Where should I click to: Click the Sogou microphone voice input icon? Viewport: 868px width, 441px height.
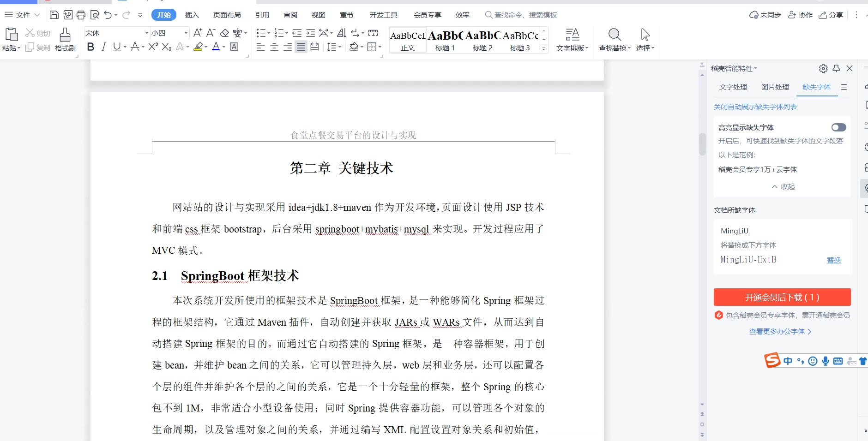[x=826, y=361]
